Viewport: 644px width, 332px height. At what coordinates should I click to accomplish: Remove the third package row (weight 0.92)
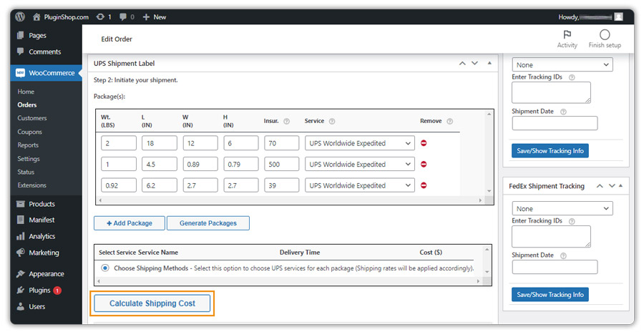click(424, 185)
